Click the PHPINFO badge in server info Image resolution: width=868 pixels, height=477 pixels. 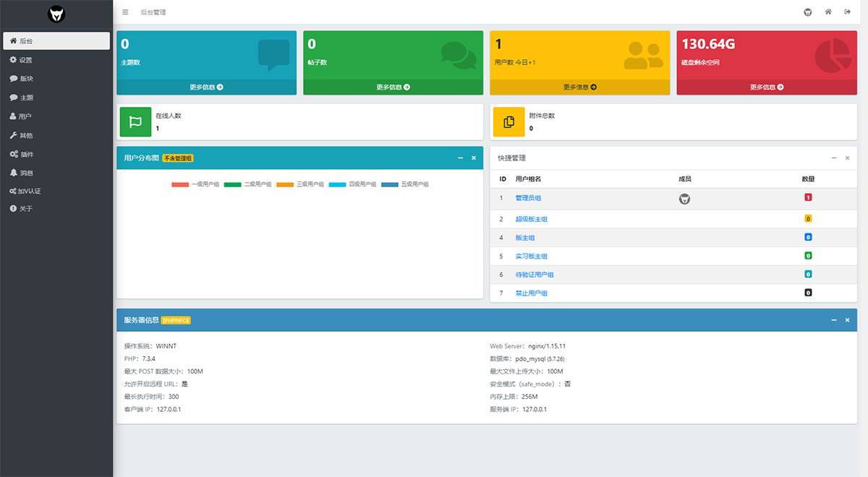pos(176,320)
